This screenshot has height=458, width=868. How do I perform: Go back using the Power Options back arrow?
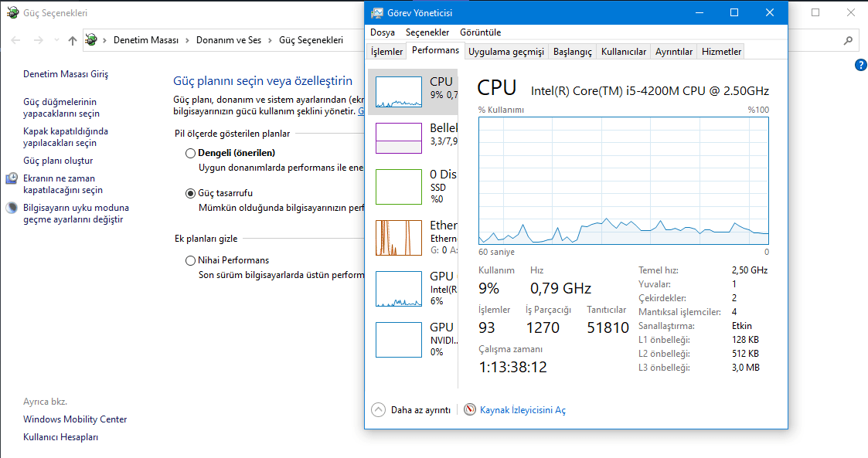coord(15,40)
